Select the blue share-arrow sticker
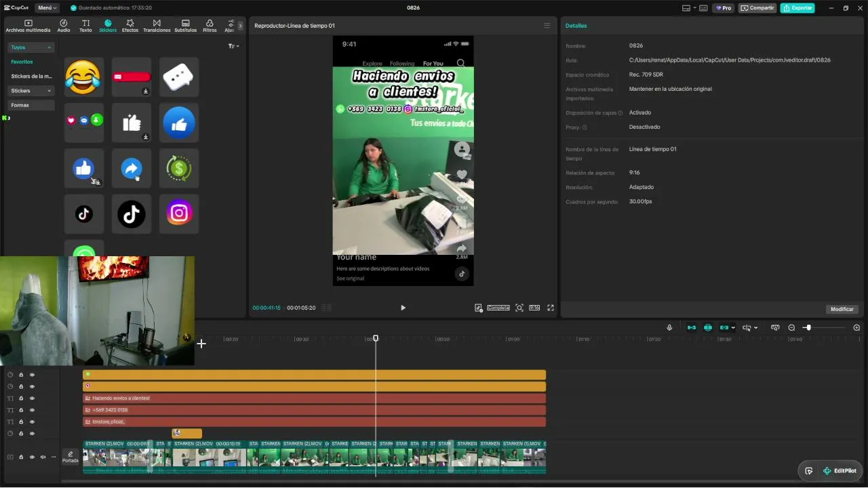The width and height of the screenshot is (868, 488). click(x=131, y=168)
